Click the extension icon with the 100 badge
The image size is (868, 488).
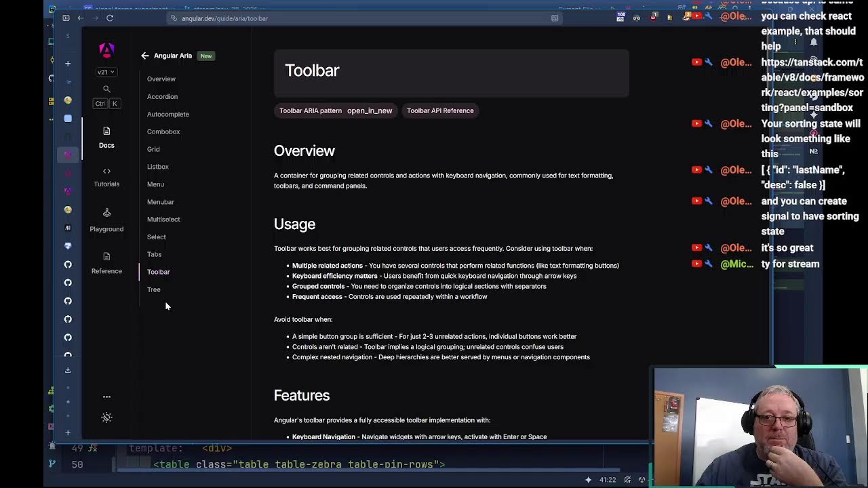620,17
